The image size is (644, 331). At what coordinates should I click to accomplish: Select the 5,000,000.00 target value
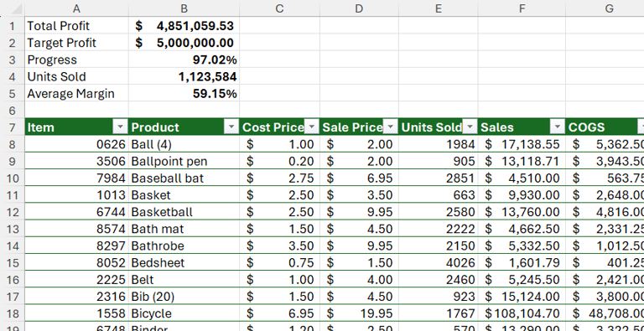click(184, 43)
